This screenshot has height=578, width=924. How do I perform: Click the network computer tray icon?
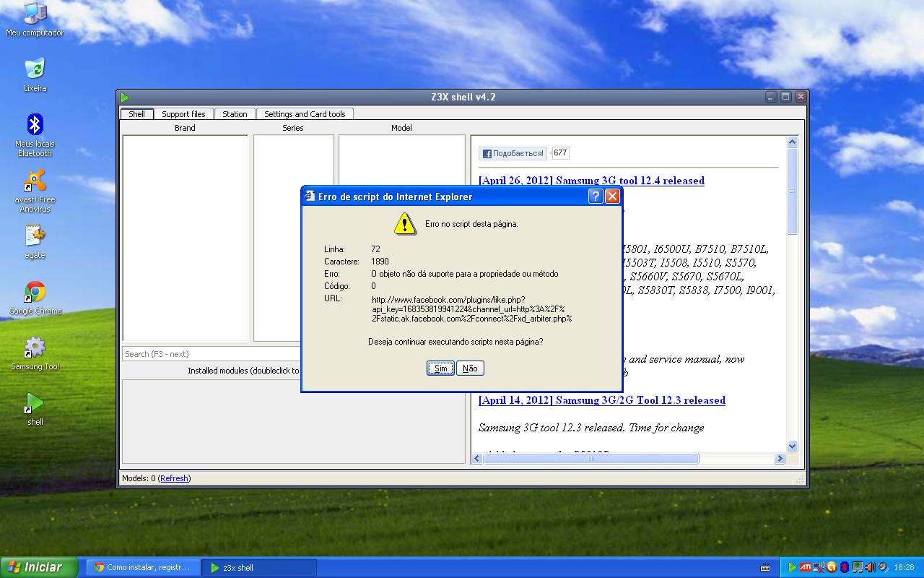click(x=857, y=568)
